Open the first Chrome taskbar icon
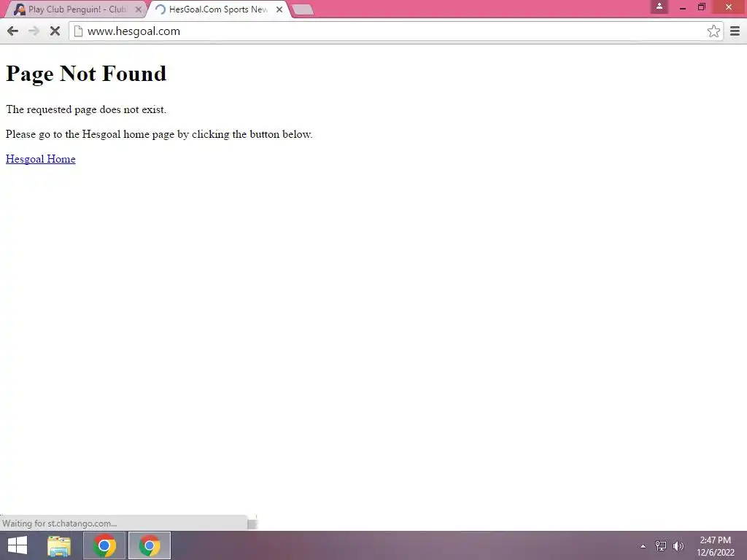 tap(104, 545)
